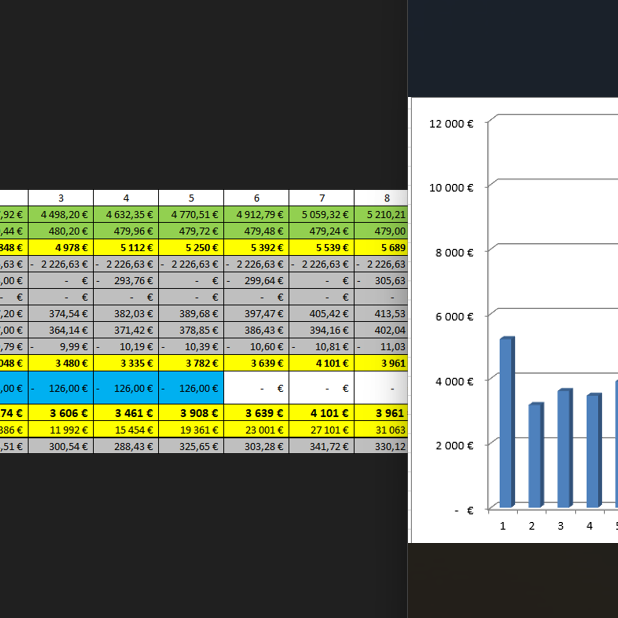Select the gray cell showing 293,76 €
Screen dimensions: 618x618
(126, 281)
